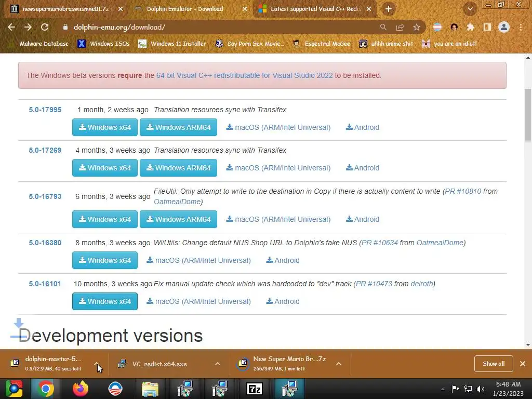The width and height of the screenshot is (532, 399).
Task: Open version 5.0-16380 link
Action: point(45,243)
